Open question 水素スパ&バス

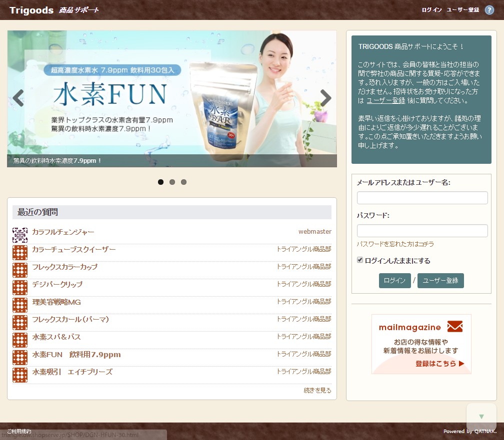coord(56,337)
